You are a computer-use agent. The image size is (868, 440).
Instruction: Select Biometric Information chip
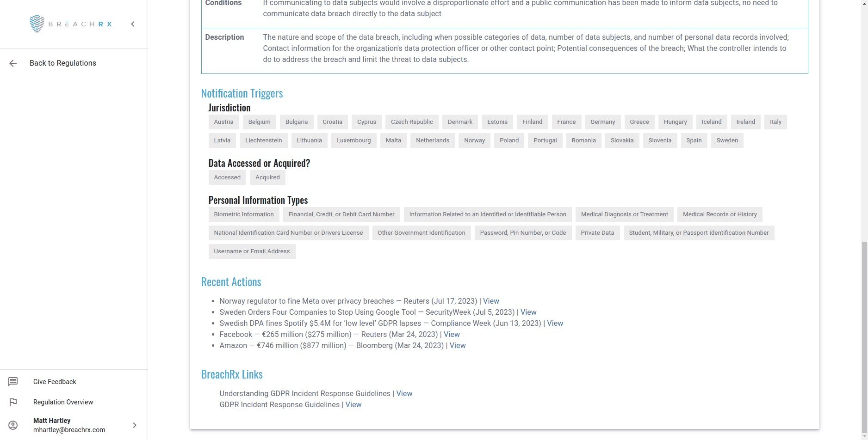click(x=244, y=214)
